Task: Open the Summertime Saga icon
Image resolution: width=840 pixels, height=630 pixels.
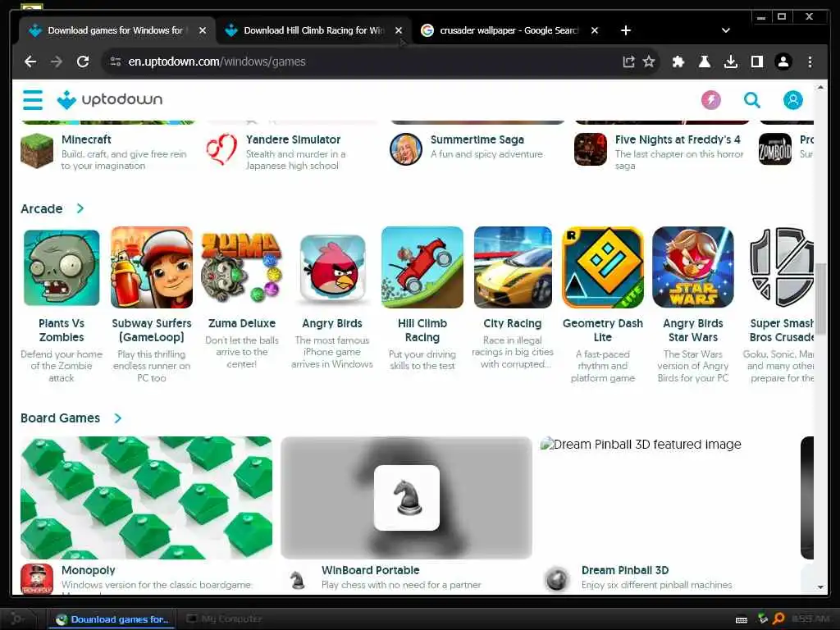Action: [405, 149]
